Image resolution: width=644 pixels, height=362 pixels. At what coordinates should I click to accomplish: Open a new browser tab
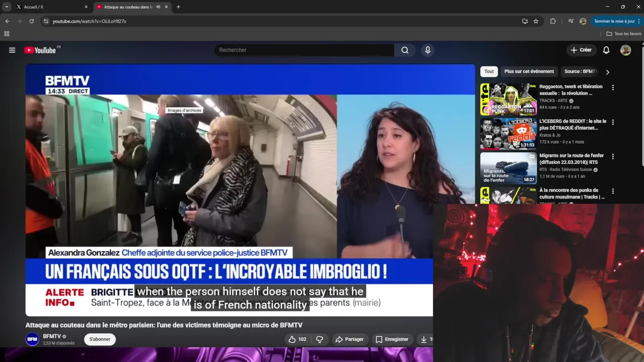[178, 7]
